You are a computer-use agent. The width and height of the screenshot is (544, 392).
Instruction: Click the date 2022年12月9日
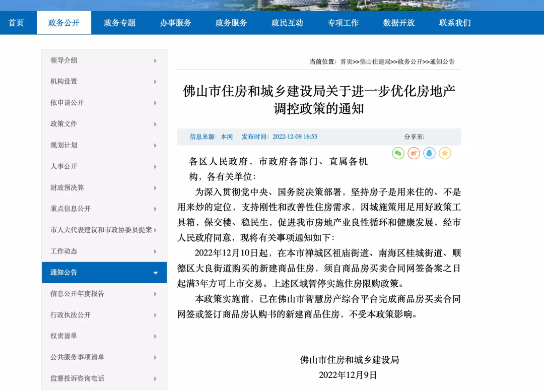348,375
